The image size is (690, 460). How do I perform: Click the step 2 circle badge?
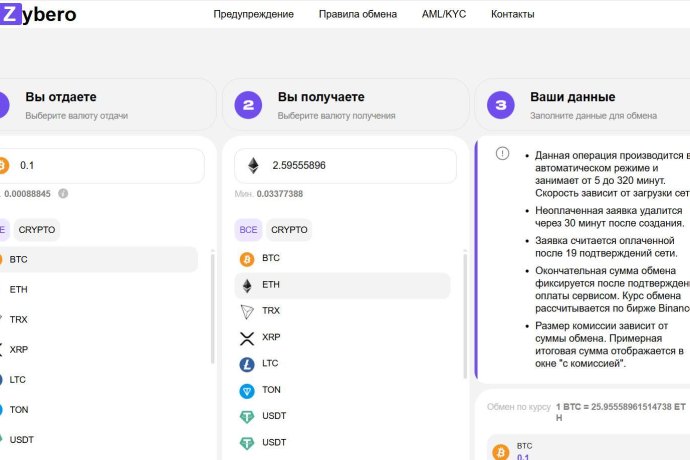248,105
